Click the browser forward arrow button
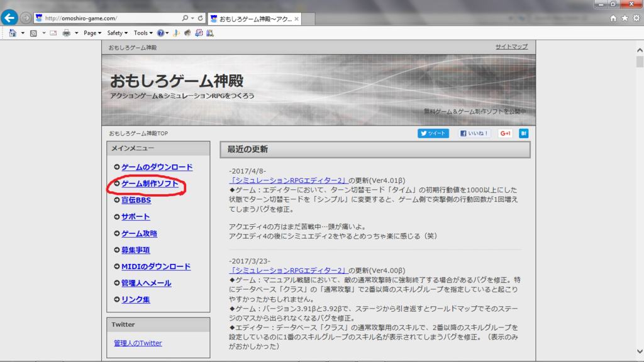This screenshot has width=644, height=362. pos(25,18)
